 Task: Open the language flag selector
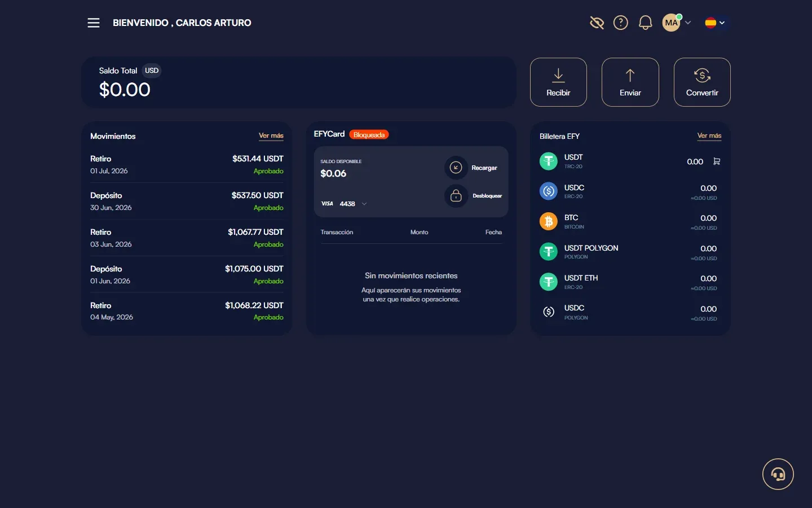click(715, 23)
